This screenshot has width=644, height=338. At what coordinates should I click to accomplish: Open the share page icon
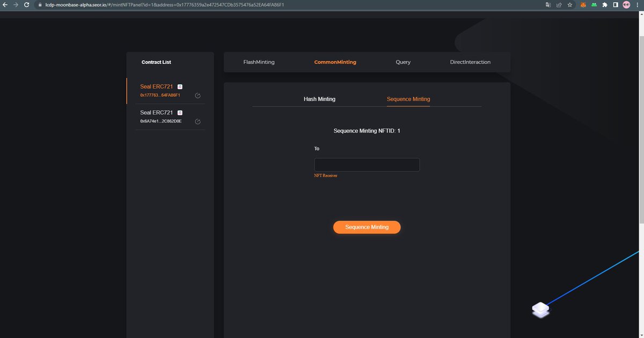tap(559, 4)
